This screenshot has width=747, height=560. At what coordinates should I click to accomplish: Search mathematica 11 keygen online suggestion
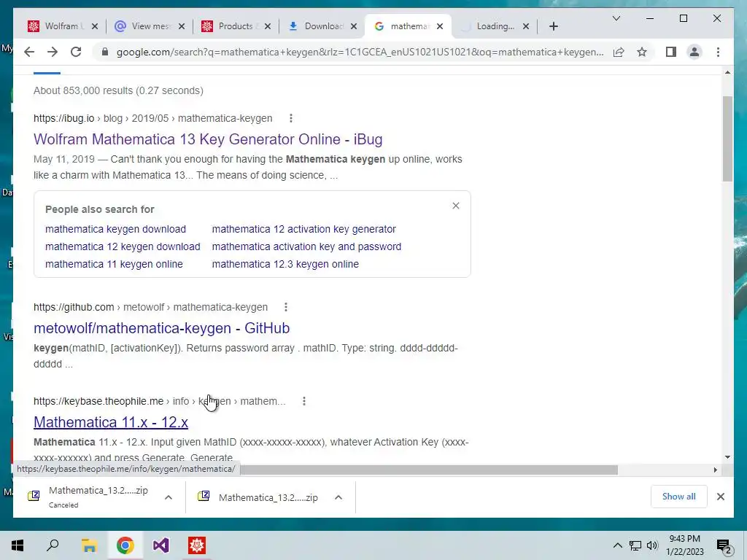click(x=114, y=264)
